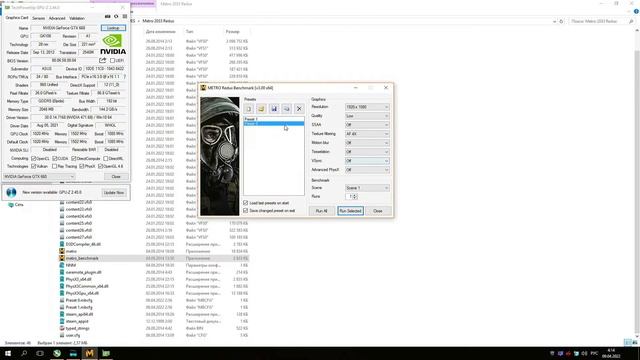The image size is (640, 360).
Task: Open a preset via the folder icon
Action: [261, 109]
